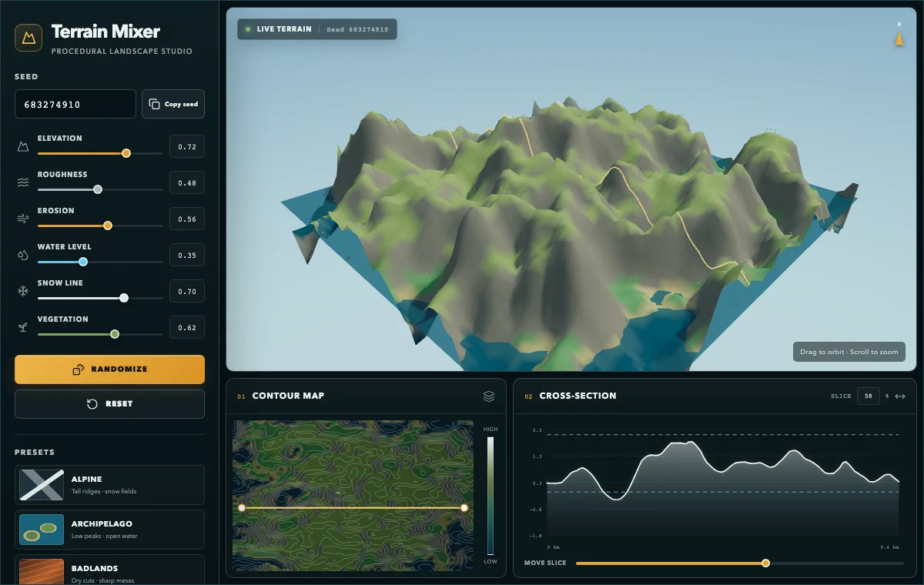Click the Roughness slider handle
This screenshot has width=924, height=585.
[x=98, y=189]
